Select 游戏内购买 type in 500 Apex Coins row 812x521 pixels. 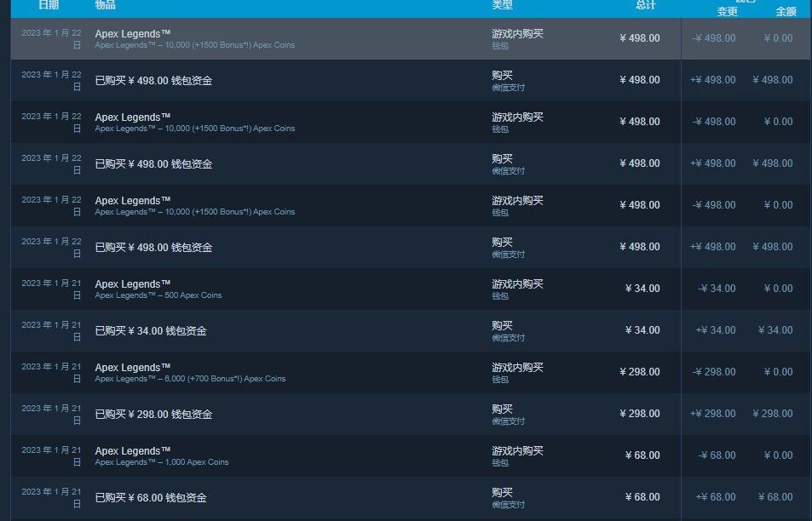[517, 284]
